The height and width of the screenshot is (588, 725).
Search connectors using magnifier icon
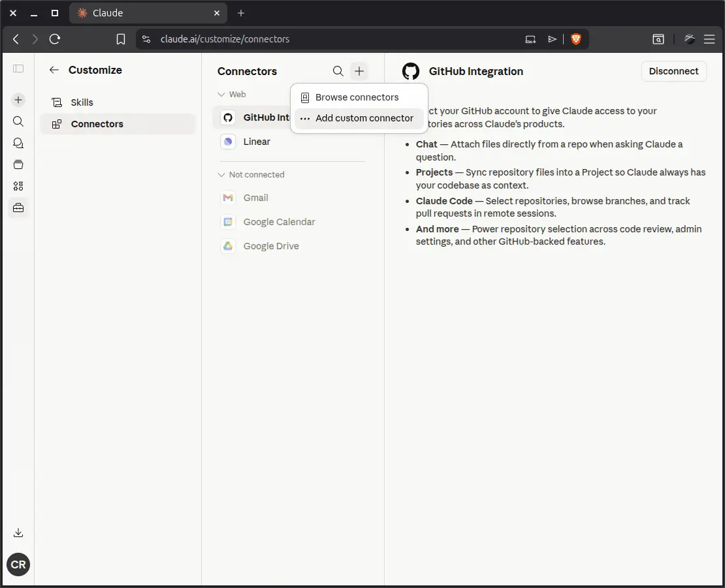[338, 71]
